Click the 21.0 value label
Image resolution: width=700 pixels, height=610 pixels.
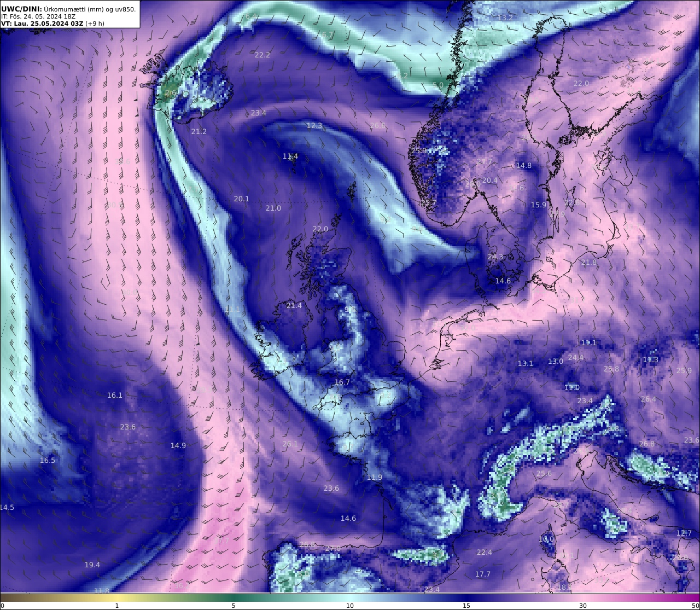coord(273,208)
